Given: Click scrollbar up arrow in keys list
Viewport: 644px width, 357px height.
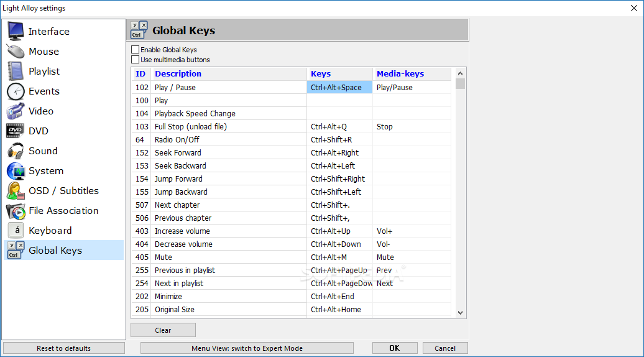Looking at the screenshot, I should pyautogui.click(x=460, y=73).
